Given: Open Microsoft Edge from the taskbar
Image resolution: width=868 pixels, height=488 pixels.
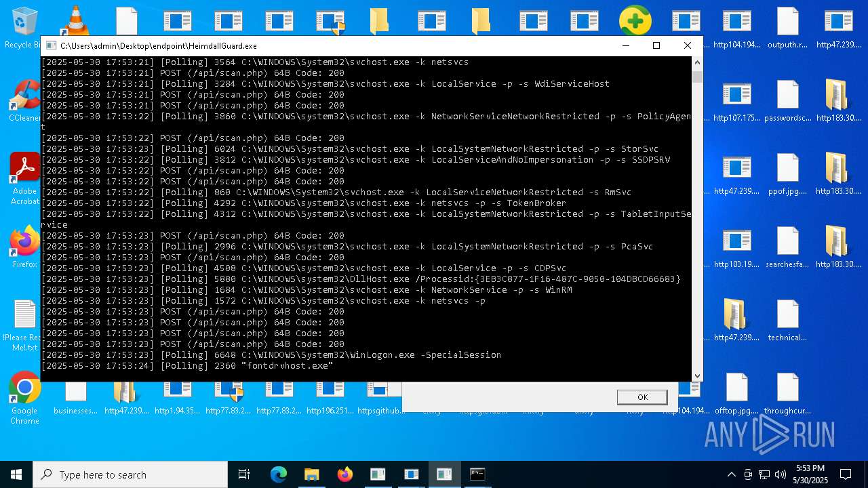Looking at the screenshot, I should click(279, 474).
